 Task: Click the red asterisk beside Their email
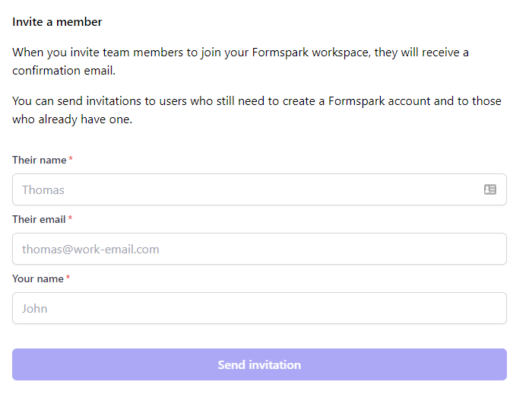tap(70, 218)
